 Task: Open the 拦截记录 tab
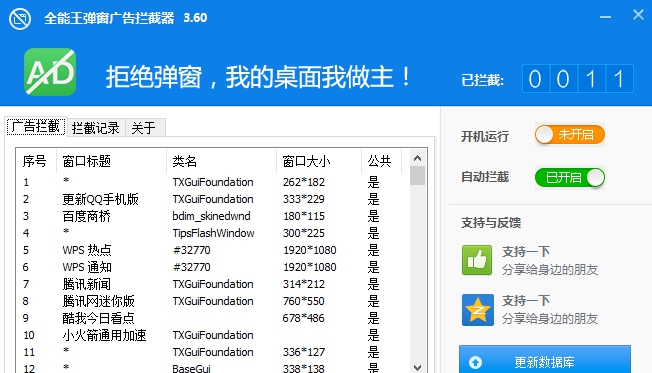96,128
